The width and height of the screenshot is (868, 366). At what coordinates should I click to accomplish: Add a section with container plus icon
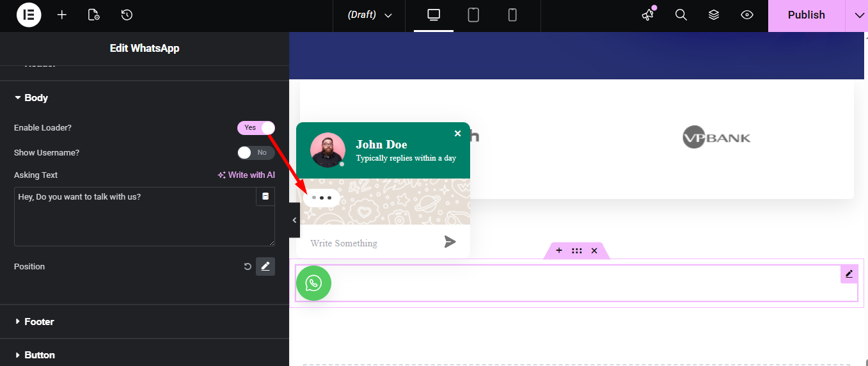click(559, 251)
